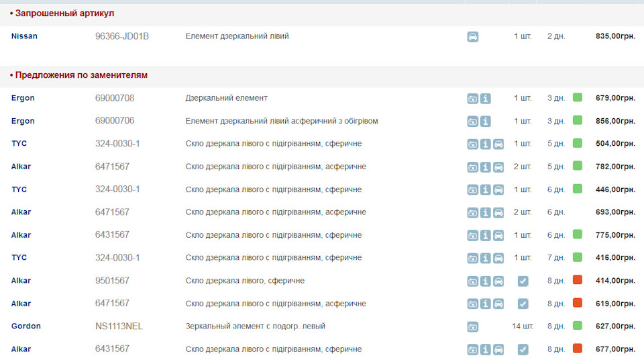644x358 pixels.
Task: View photo icon in Alkar 693,00 row
Action: click(x=473, y=213)
